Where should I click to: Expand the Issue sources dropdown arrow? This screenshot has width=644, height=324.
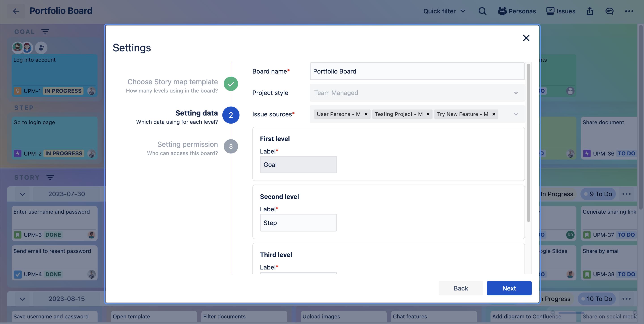coord(516,114)
